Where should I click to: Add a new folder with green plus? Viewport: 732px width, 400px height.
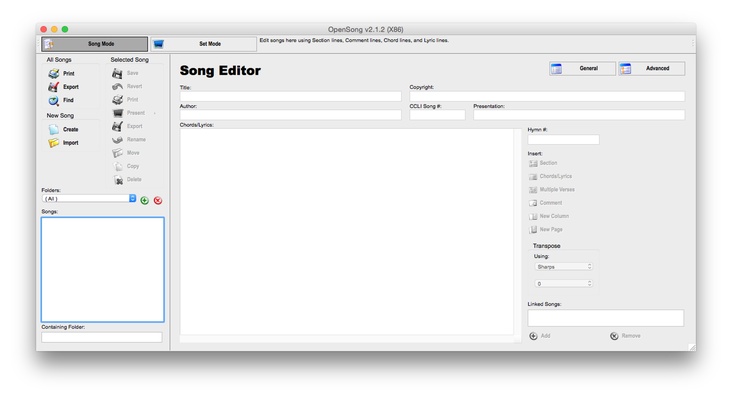pos(145,200)
